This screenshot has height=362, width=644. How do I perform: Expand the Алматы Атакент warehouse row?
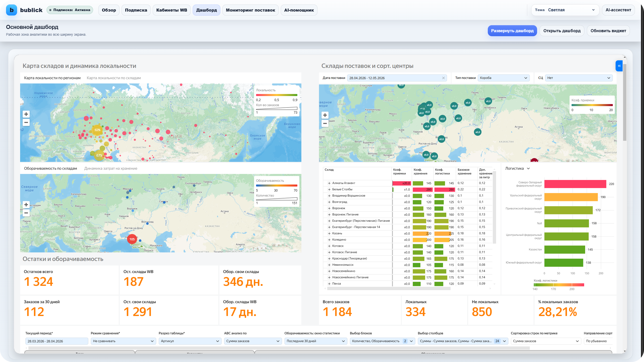(329, 183)
